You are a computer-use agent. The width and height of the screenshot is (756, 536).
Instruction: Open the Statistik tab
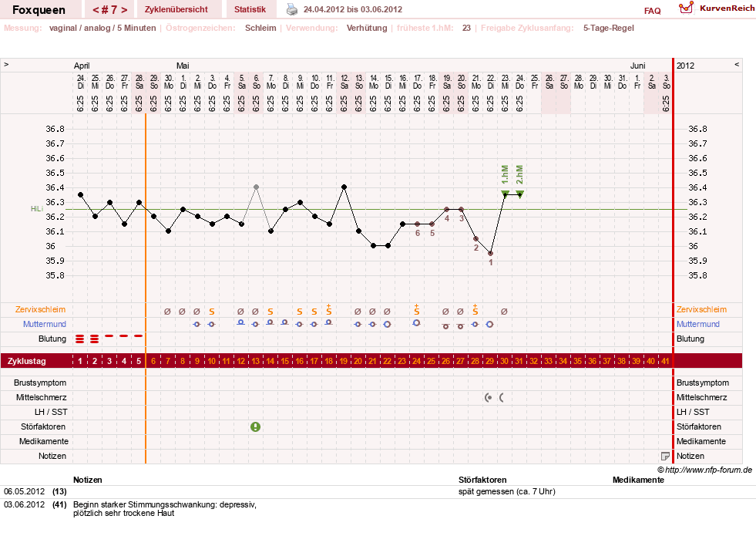250,9
